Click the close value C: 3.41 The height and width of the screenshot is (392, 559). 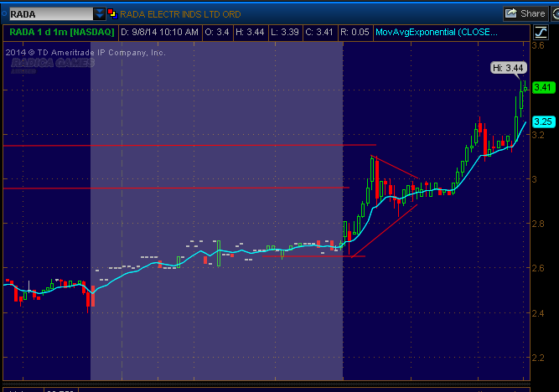pyautogui.click(x=319, y=32)
